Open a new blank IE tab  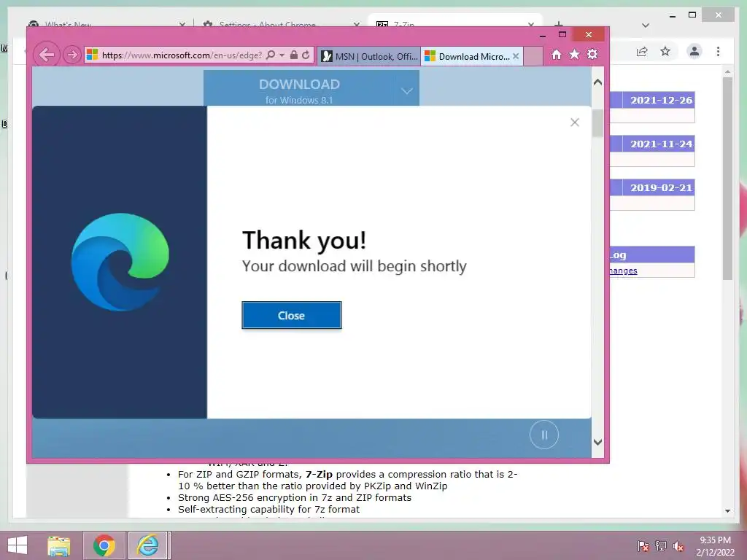click(533, 56)
